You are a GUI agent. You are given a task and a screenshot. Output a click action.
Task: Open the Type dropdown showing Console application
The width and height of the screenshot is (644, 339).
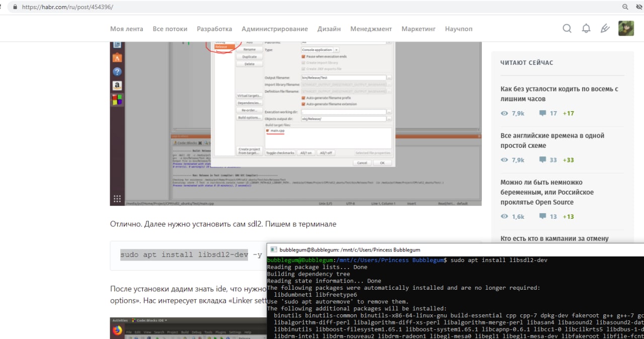pyautogui.click(x=320, y=50)
